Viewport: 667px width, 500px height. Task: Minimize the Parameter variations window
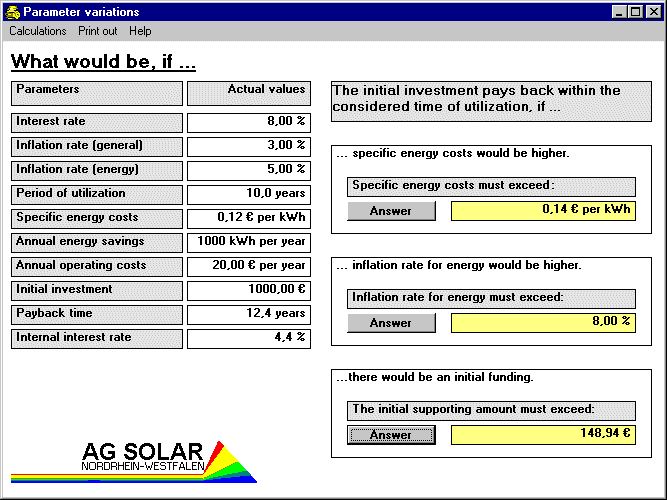tap(619, 12)
